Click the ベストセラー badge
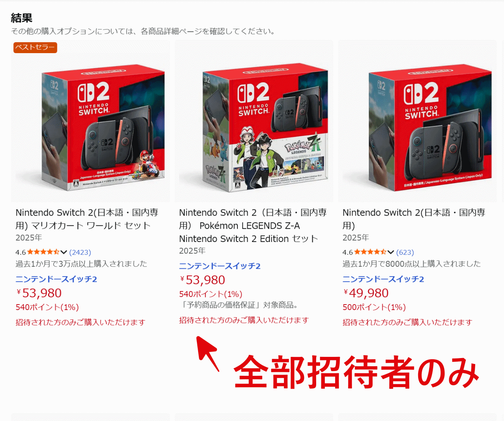Viewport: 504px width, 421px height. click(x=35, y=47)
